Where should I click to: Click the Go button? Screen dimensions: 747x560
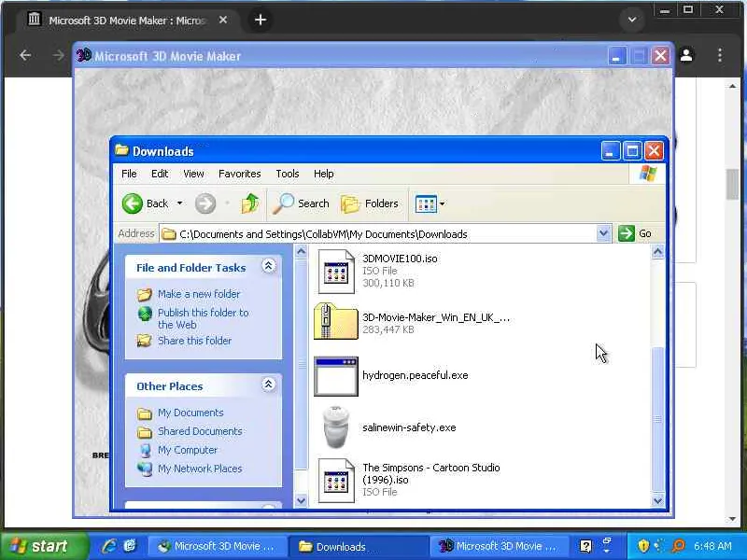coord(635,233)
